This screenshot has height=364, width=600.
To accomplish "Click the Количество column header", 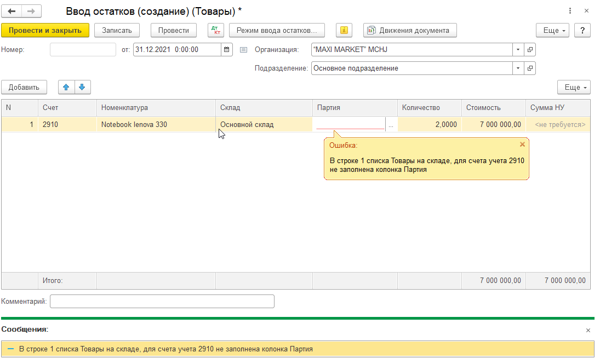I will click(x=430, y=108).
